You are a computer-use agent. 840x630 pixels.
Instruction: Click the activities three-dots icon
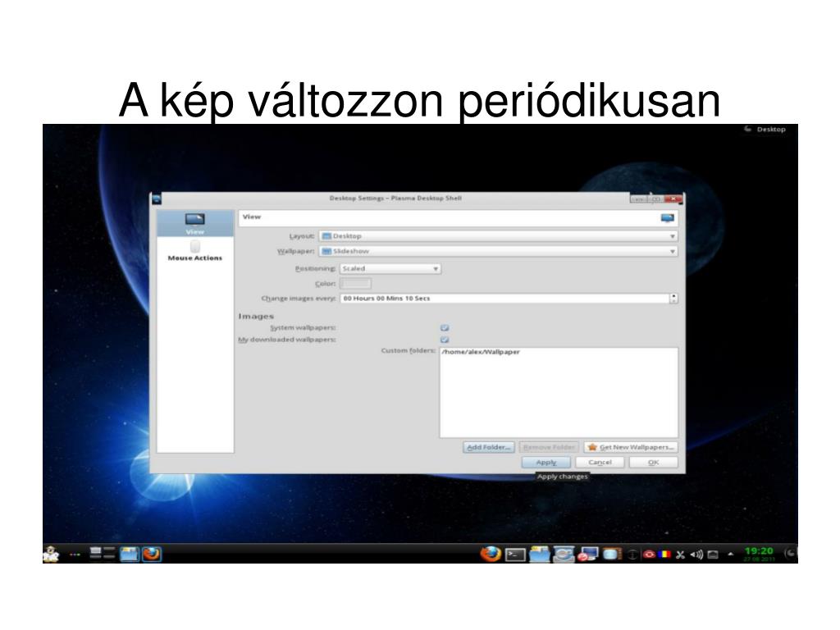coord(75,555)
